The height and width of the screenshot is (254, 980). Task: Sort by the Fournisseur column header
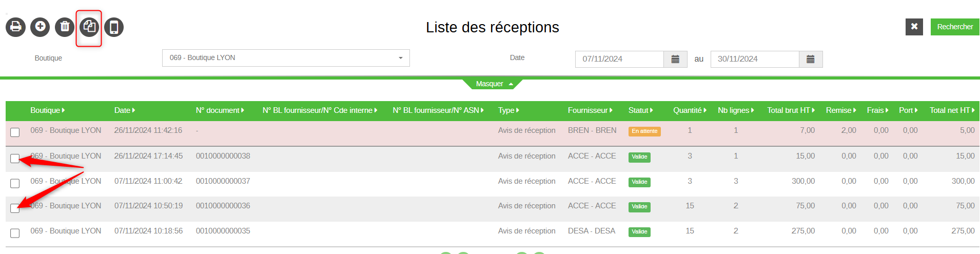(x=590, y=110)
